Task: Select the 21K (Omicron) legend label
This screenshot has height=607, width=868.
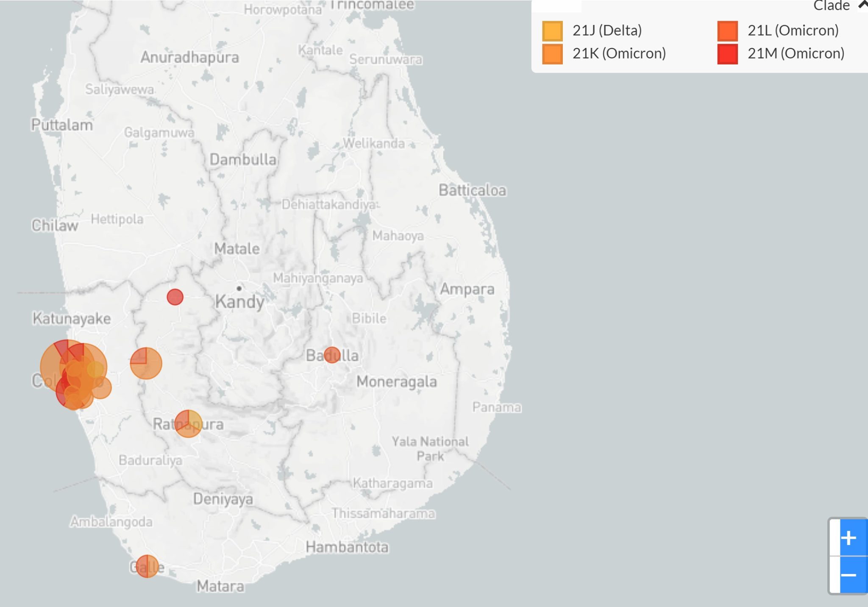Action: (619, 53)
